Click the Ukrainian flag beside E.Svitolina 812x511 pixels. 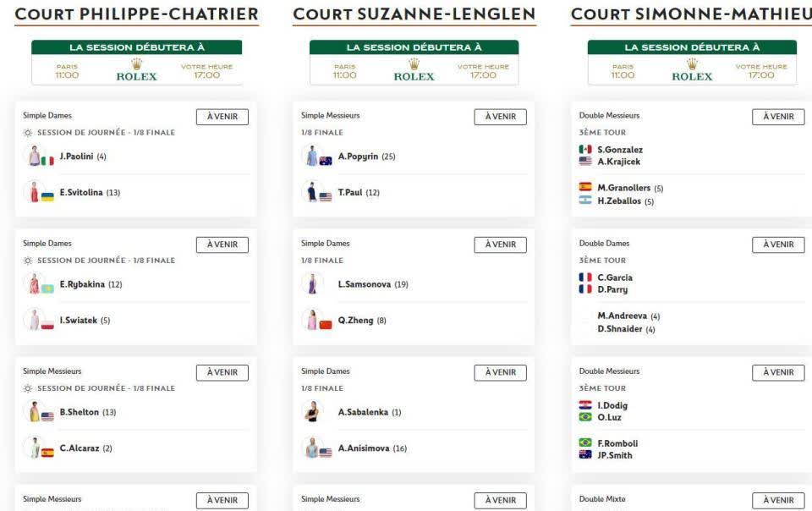point(47,197)
